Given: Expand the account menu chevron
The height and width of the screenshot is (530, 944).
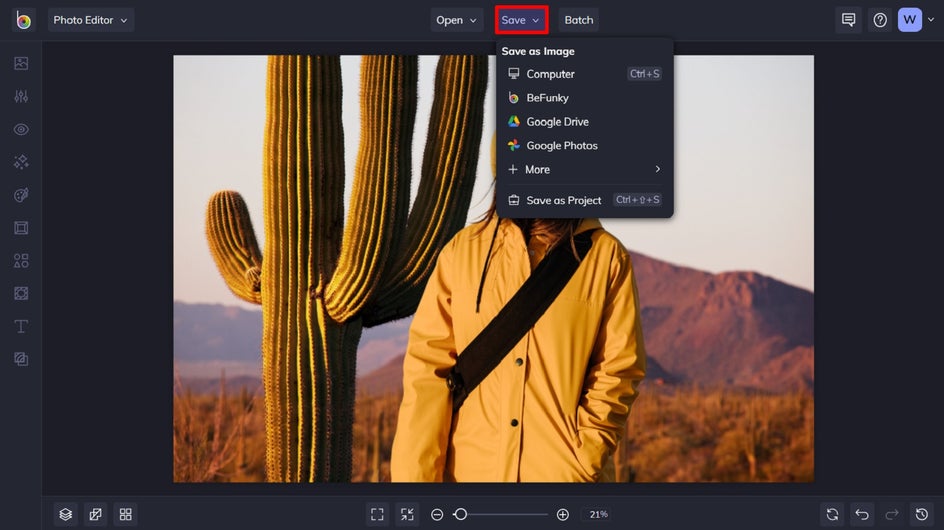Looking at the screenshot, I should [x=931, y=20].
